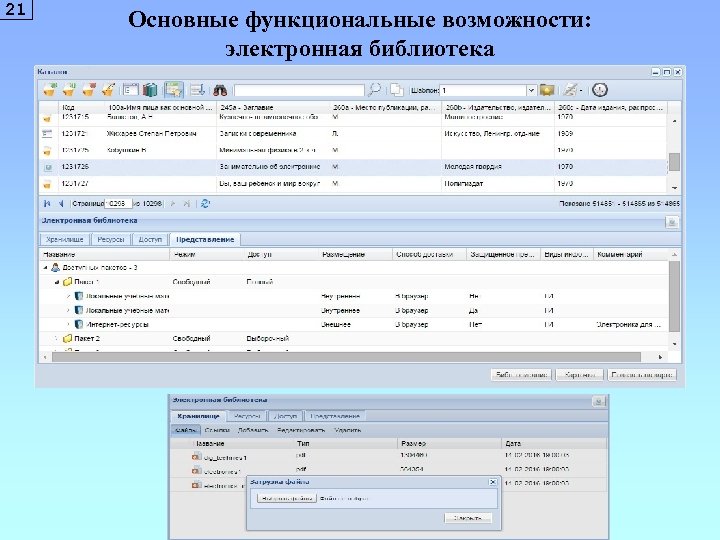
Task: Collapse the Доступных пакетов - 3 node
Action: click(45, 267)
